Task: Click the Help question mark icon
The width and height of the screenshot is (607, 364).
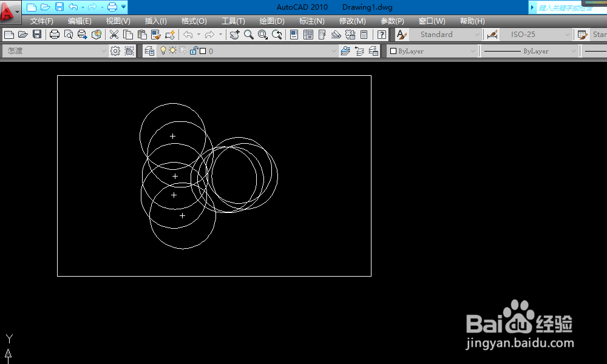Action: (382, 35)
